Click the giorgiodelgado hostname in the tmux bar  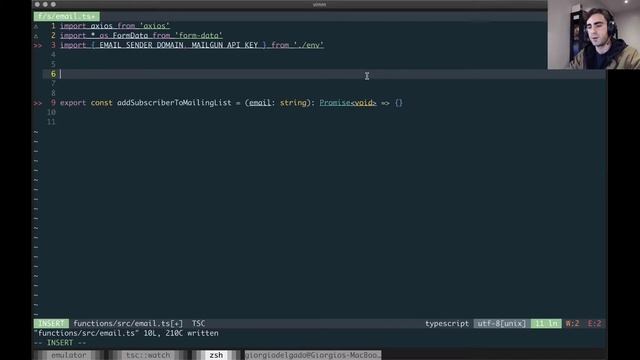313,355
